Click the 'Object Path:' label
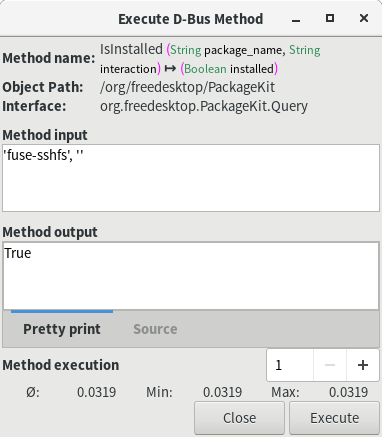This screenshot has width=382, height=437. tap(43, 87)
